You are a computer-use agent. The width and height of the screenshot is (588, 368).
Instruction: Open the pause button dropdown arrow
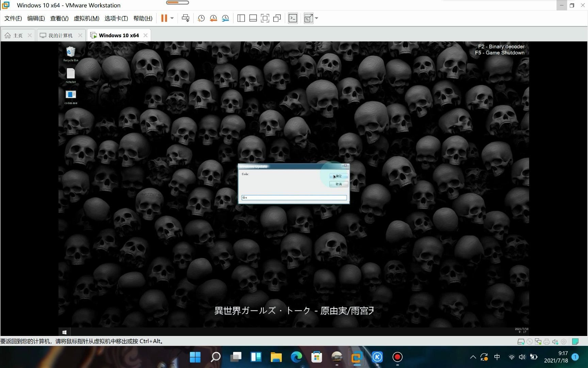coord(171,18)
